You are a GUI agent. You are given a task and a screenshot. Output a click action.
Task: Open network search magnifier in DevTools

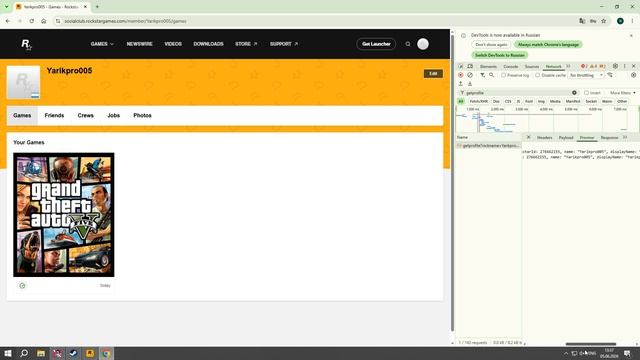click(492, 75)
